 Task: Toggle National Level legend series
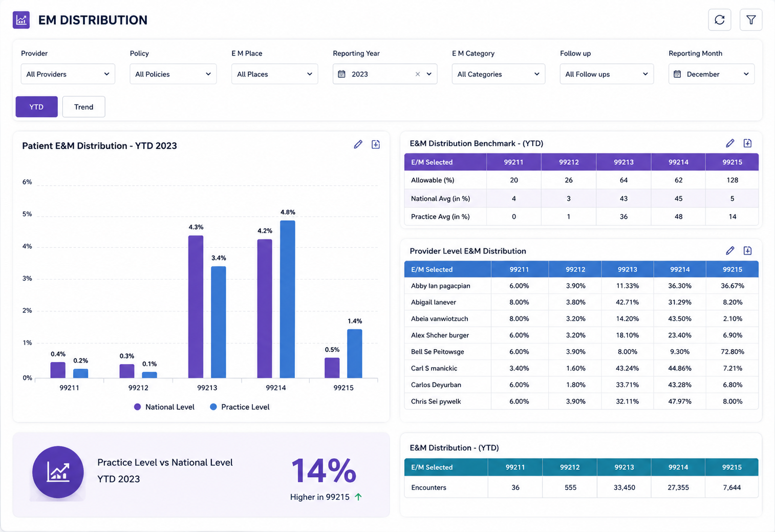point(164,407)
